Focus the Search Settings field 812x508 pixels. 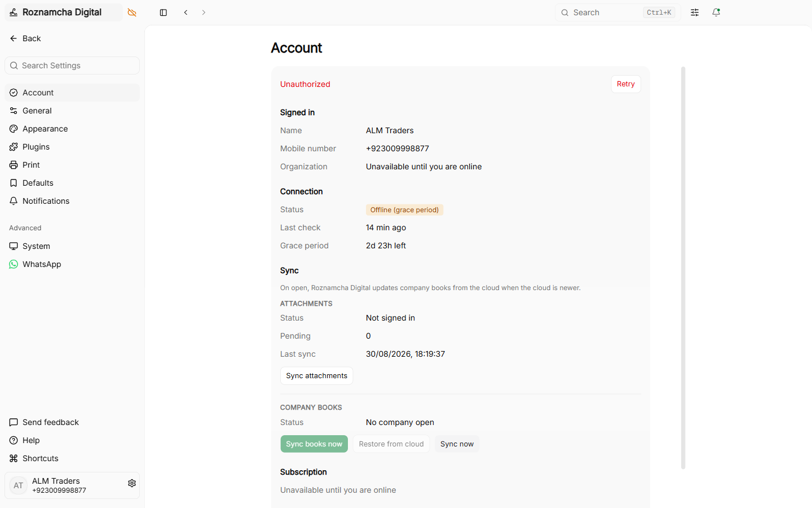[72, 65]
